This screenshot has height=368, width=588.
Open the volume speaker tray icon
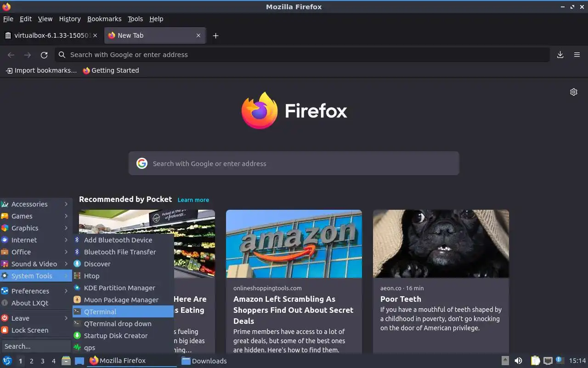coord(518,361)
